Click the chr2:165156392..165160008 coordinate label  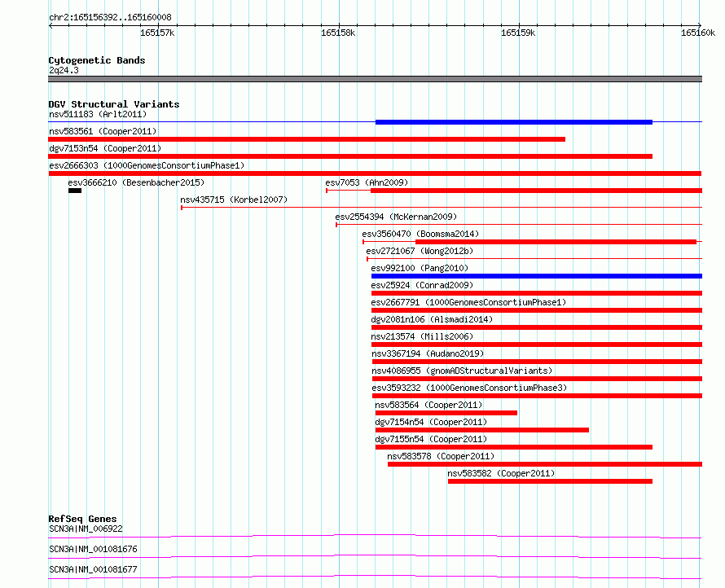[110, 18]
